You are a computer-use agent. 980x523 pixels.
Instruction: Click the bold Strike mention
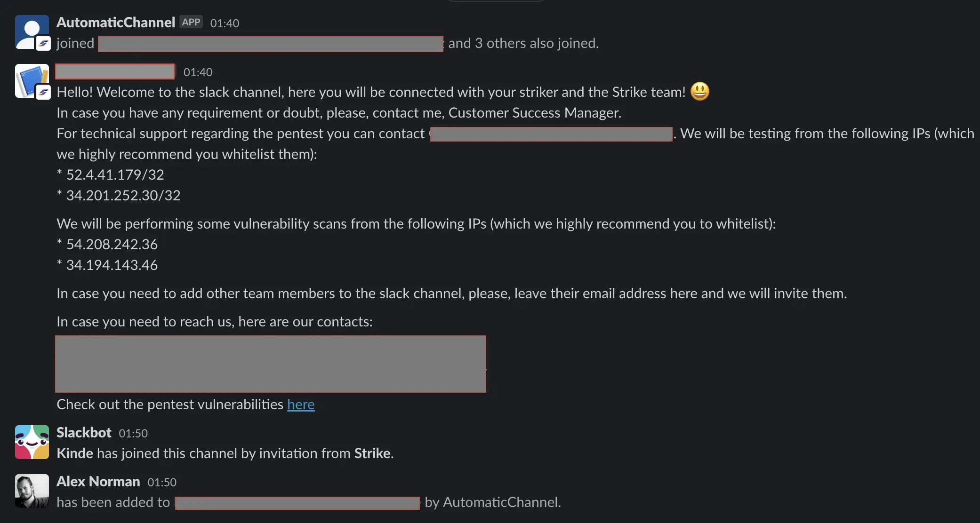[x=372, y=453]
